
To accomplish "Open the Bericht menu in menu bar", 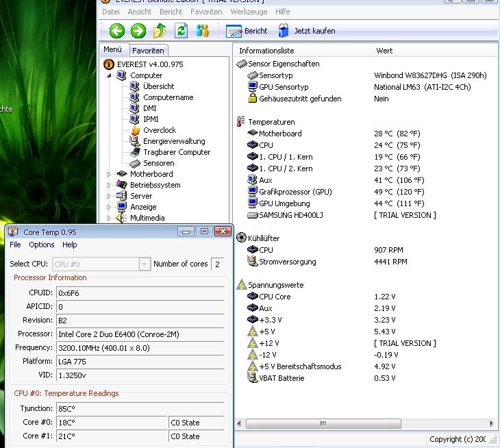I will click(x=171, y=12).
